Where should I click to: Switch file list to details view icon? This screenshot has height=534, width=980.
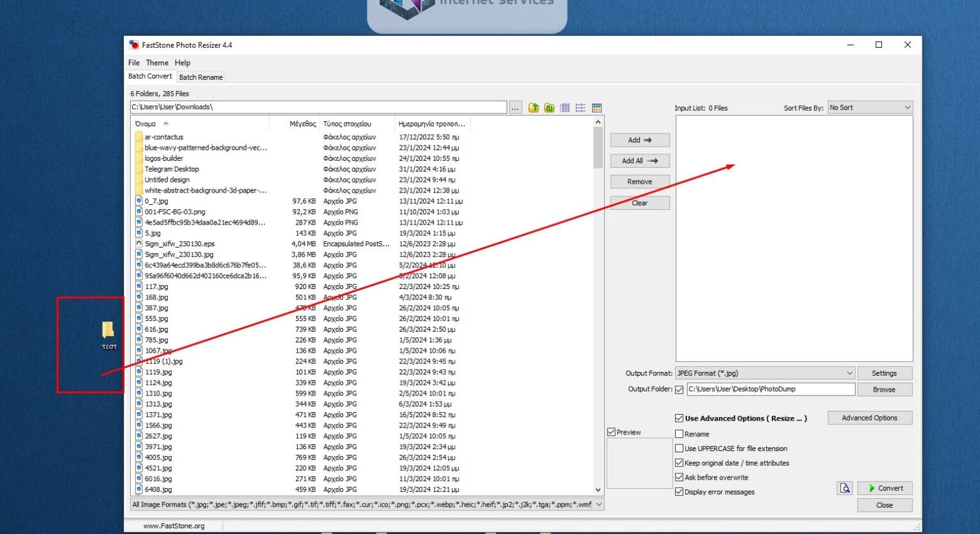(565, 108)
